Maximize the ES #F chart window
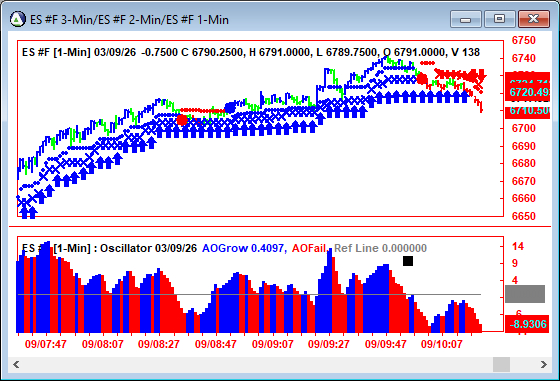Viewport: 560px width, 381px height. tap(499, 19)
